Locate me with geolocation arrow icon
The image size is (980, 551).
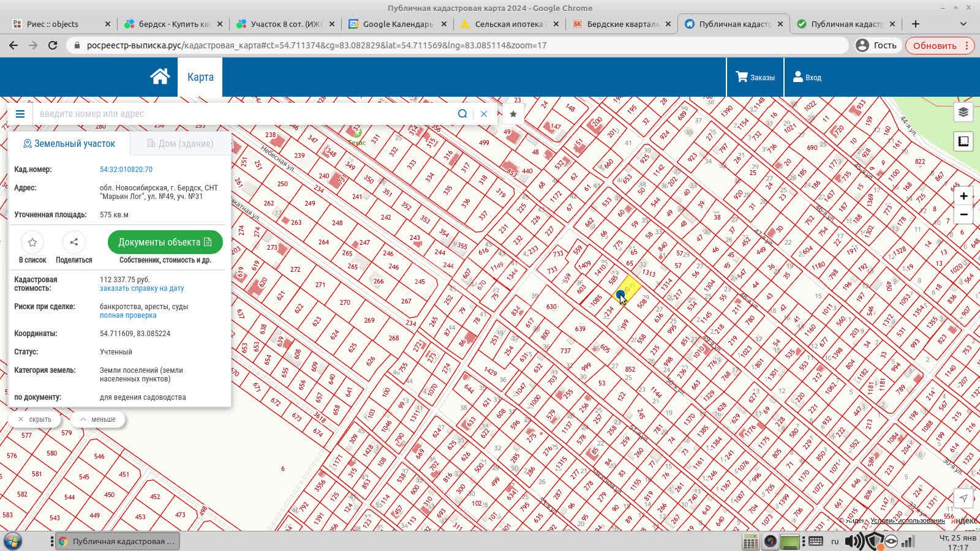coord(963,498)
